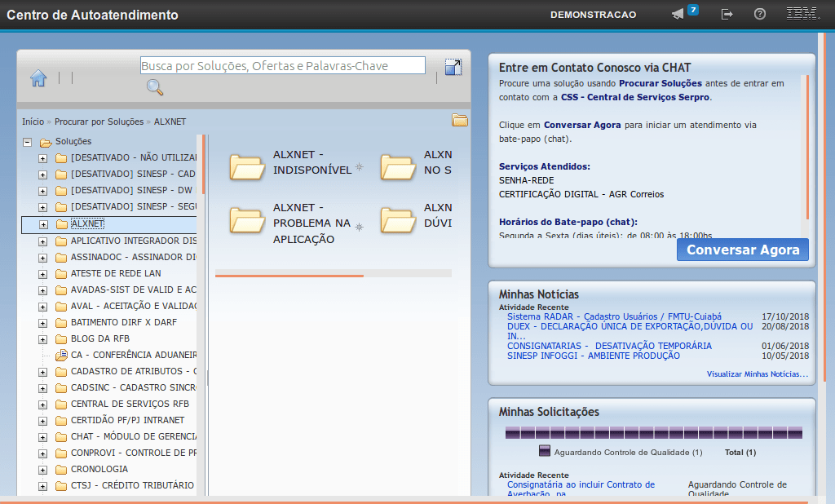The image size is (835, 504).
Task: Click Início in the breadcrumb
Action: tap(33, 122)
